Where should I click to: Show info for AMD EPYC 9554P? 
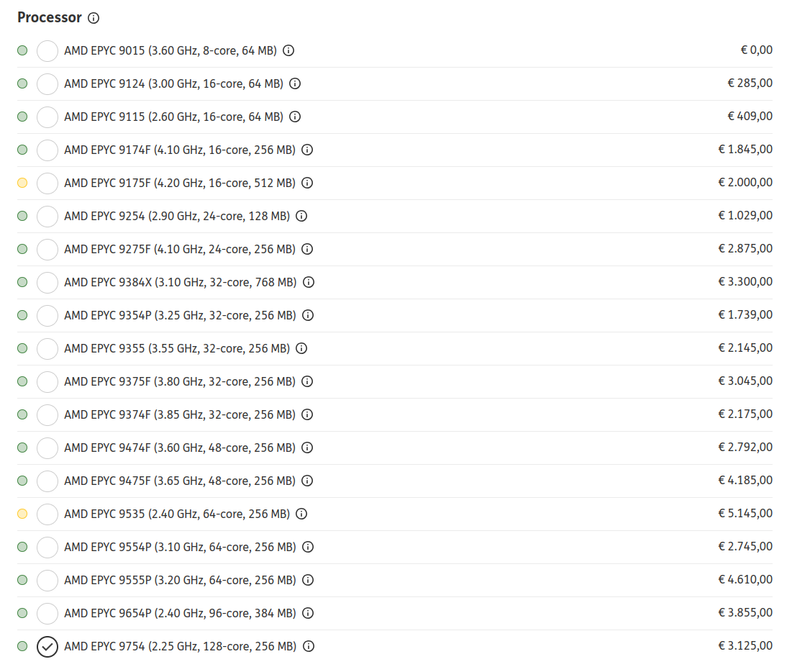pos(308,547)
